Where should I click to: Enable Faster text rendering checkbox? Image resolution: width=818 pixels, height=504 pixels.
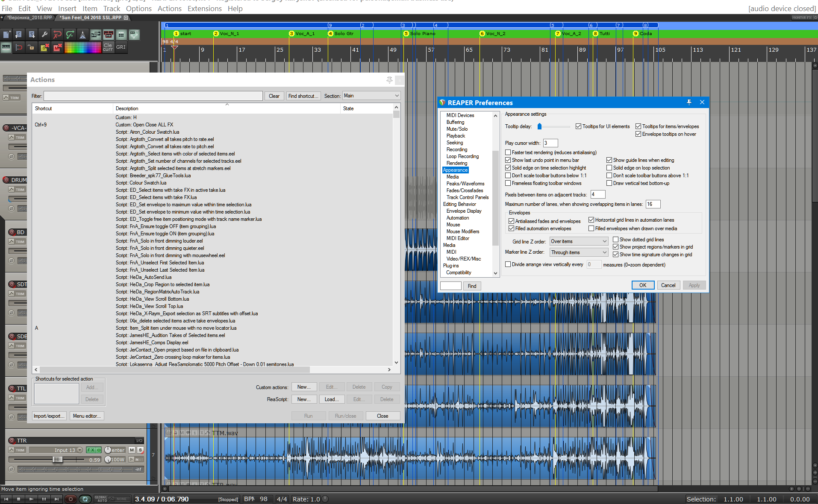click(508, 152)
